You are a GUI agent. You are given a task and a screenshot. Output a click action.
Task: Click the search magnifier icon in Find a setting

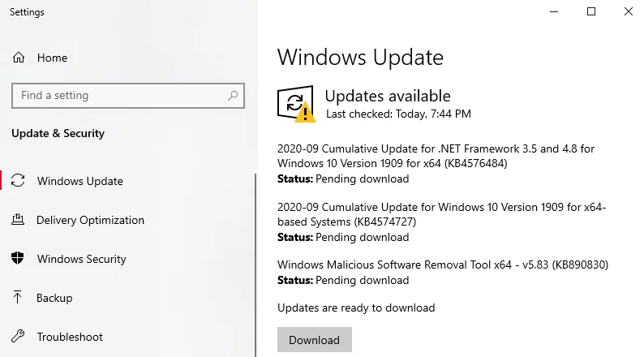tap(233, 96)
